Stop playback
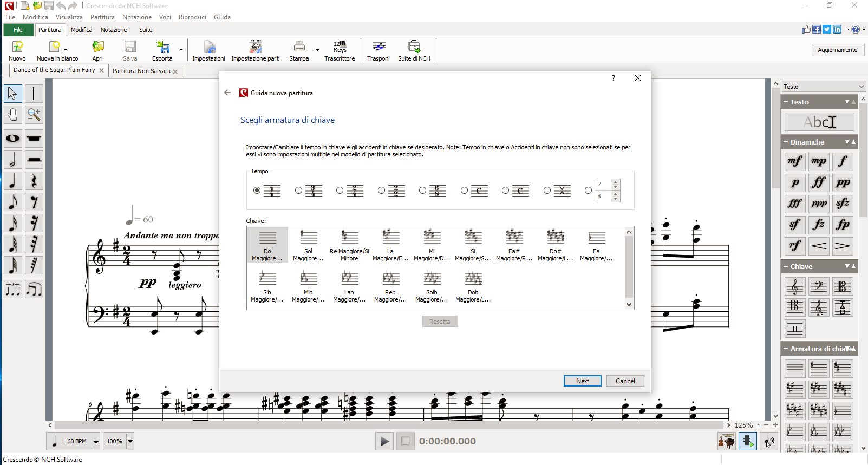The image size is (868, 465). point(405,441)
